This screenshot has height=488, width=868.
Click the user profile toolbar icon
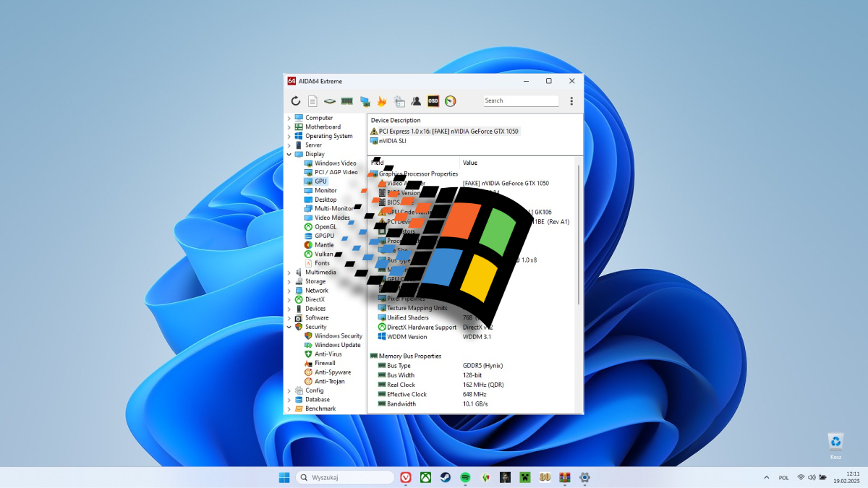[416, 101]
